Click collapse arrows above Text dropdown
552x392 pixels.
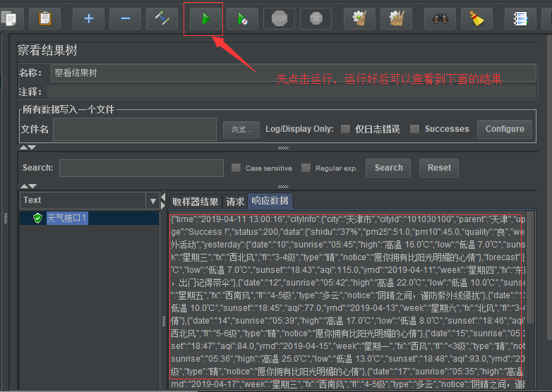pyautogui.click(x=28, y=186)
